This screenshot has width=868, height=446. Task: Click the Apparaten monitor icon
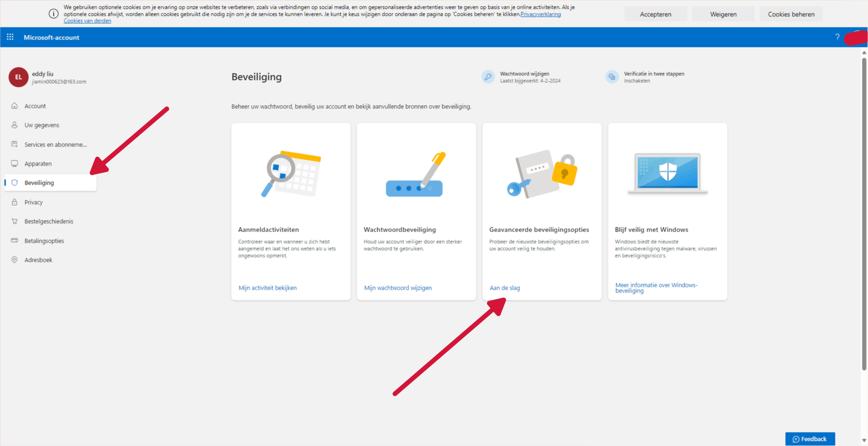click(x=14, y=164)
